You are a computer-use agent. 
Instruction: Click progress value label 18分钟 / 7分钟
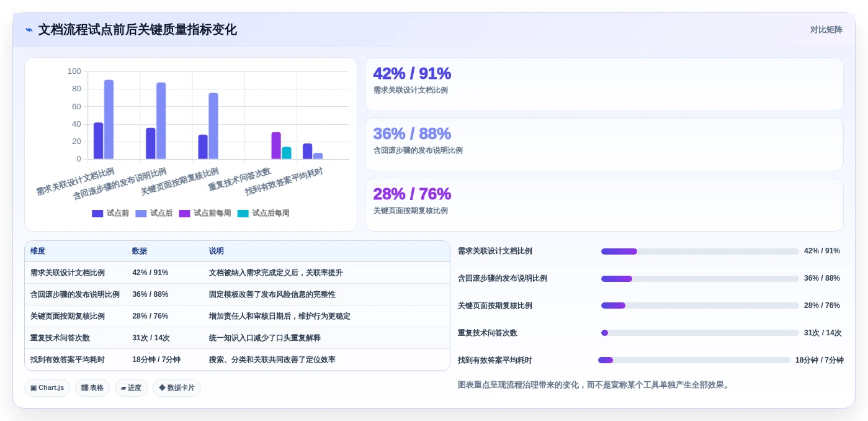(820, 360)
